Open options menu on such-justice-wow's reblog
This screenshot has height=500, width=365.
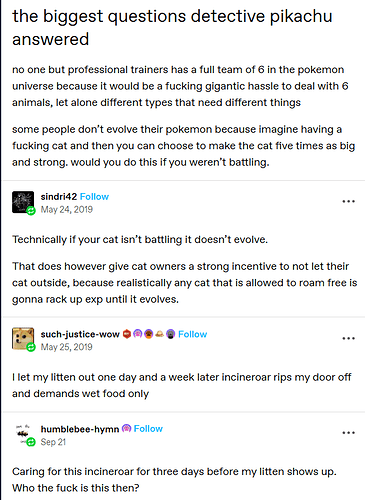(x=348, y=338)
